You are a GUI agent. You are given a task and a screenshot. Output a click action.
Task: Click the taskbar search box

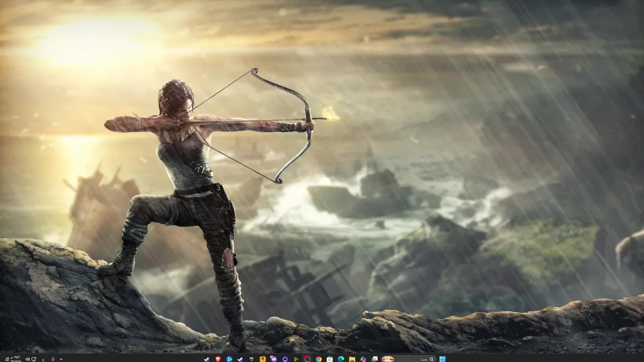(x=408, y=359)
